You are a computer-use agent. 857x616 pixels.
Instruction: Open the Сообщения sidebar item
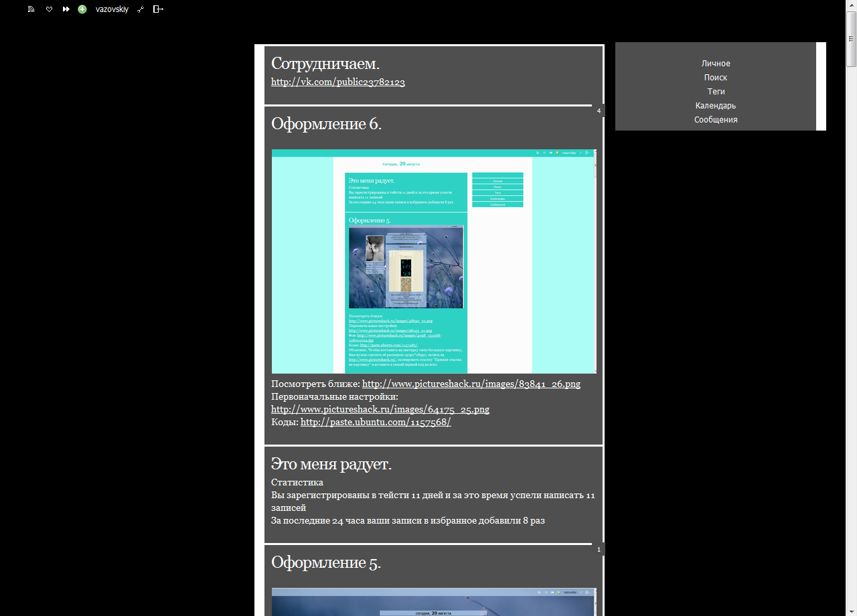click(716, 120)
